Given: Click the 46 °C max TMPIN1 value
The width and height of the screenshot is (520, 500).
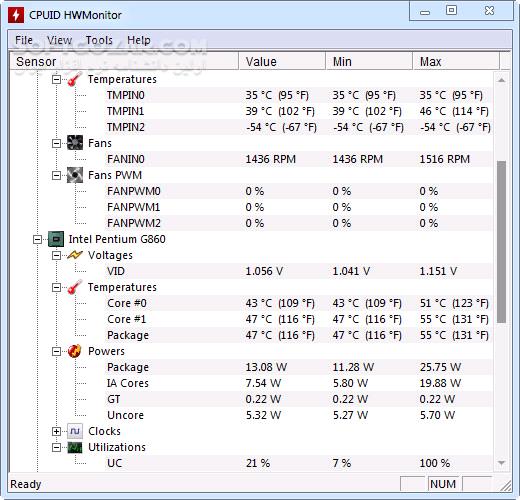Looking at the screenshot, I should (454, 111).
